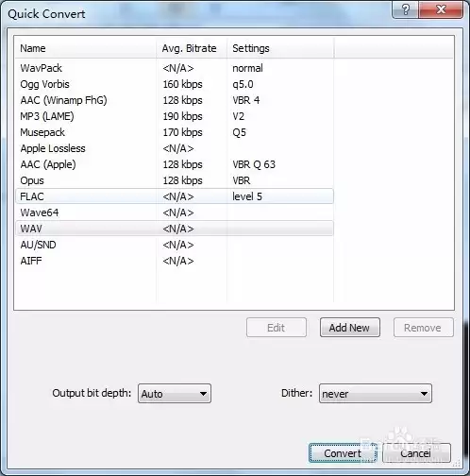Select the FLAC preset
Image resolution: width=470 pixels, height=476 pixels.
point(175,196)
